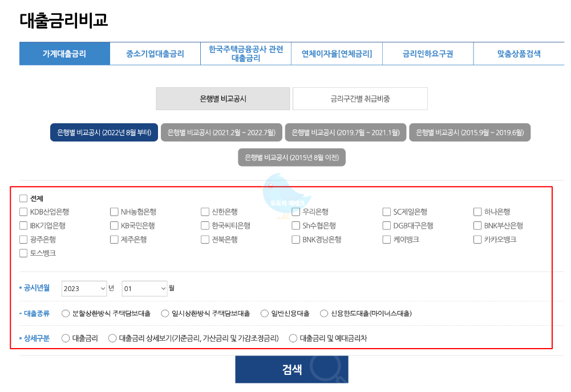Check the 신한은행 bank checkbox
The image size is (571, 392).
click(x=204, y=212)
